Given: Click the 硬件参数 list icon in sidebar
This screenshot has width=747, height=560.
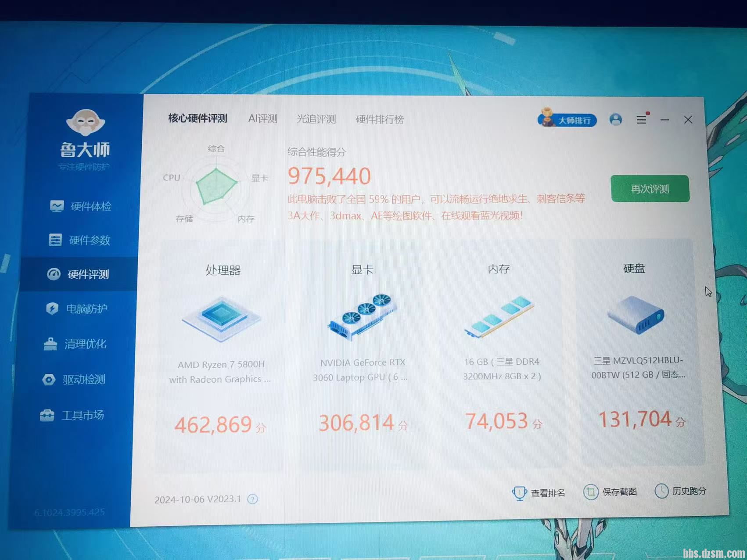Looking at the screenshot, I should coord(55,240).
